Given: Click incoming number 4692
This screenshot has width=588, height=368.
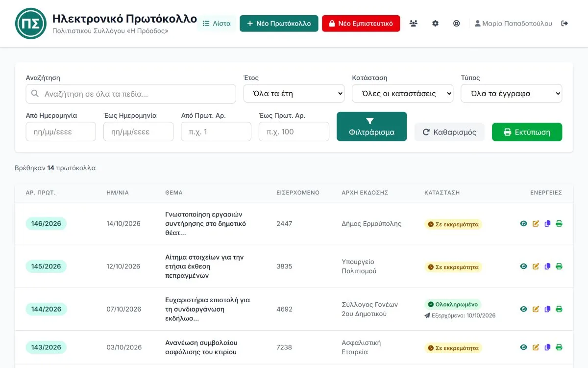Looking at the screenshot, I should click(x=284, y=309).
